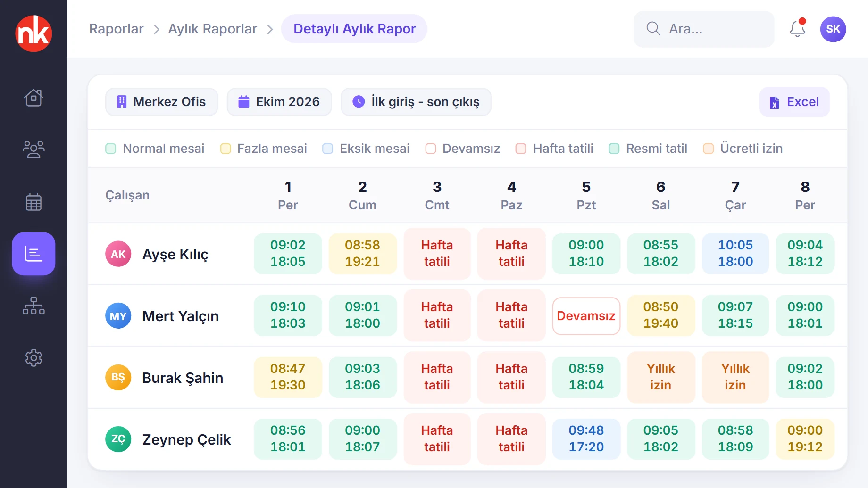Click Burak Şahin's 08:59 18:04 cell

pos(586,377)
